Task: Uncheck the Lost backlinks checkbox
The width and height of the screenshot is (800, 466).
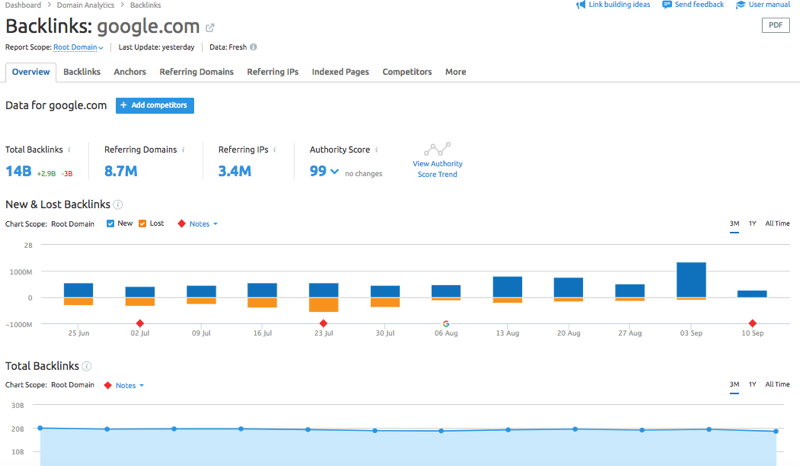Action: point(143,224)
